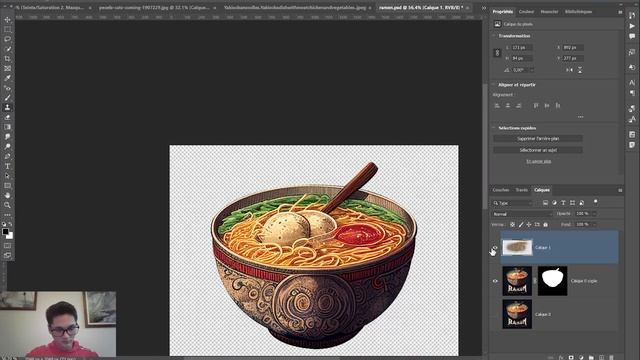The width and height of the screenshot is (640, 360).
Task: Select the Crop tool
Action: 7,59
